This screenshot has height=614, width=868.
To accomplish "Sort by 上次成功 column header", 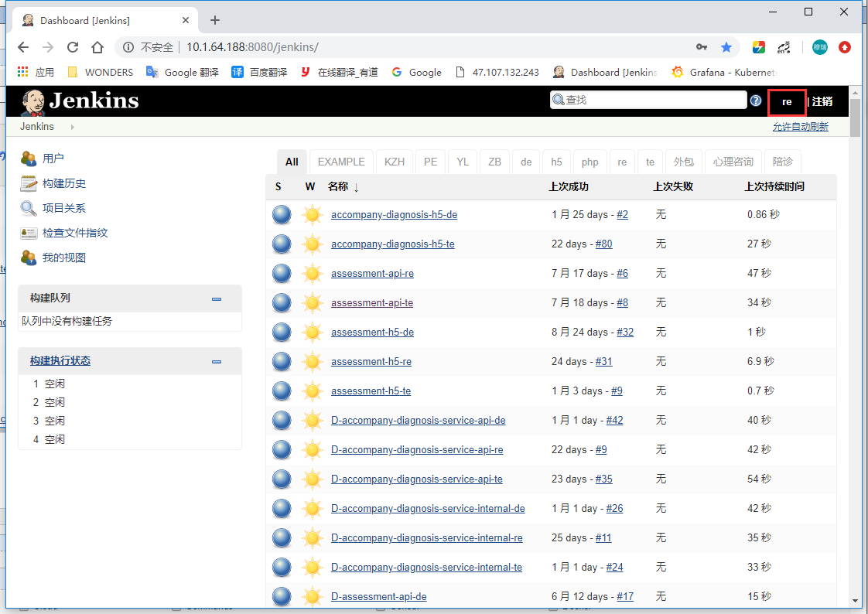I will click(569, 187).
